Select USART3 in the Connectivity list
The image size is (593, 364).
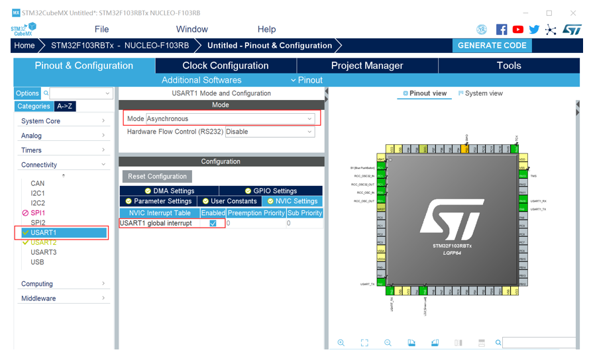click(x=44, y=252)
